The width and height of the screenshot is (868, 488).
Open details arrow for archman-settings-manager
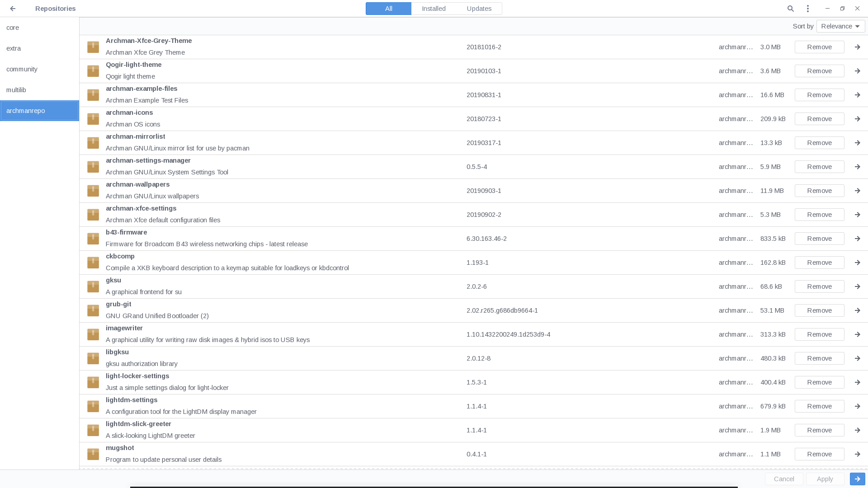pos(857,167)
